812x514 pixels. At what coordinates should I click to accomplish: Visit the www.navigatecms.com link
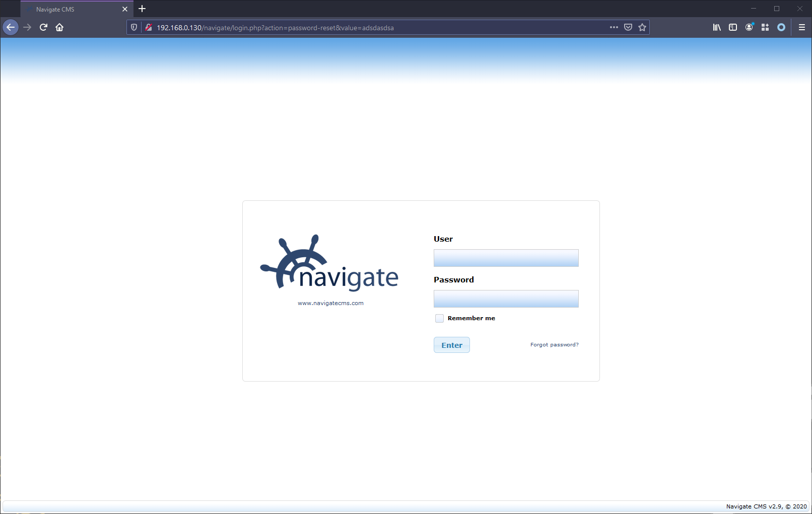[x=330, y=303]
